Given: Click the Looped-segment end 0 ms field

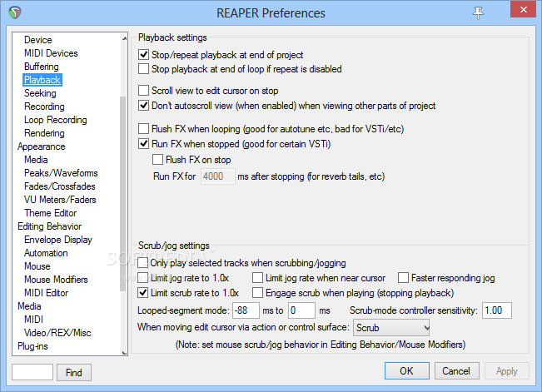Looking at the screenshot, I should pyautogui.click(x=301, y=310).
